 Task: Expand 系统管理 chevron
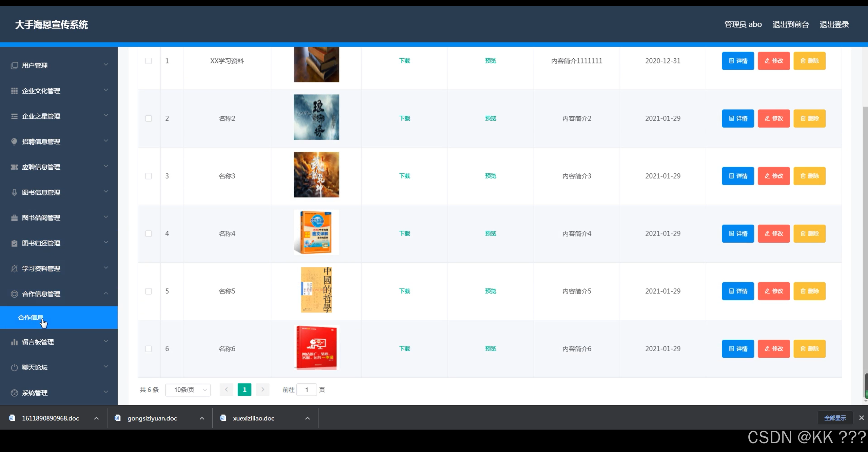106,392
